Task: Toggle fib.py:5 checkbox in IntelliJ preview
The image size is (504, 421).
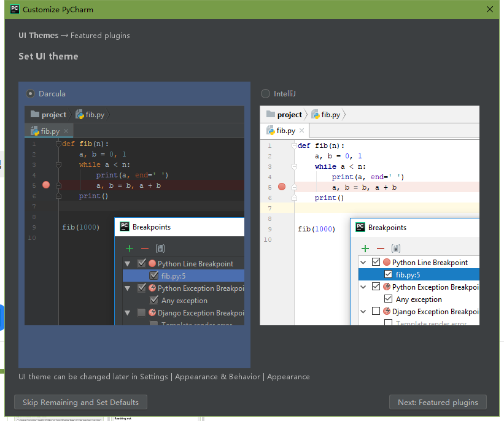Action: click(389, 274)
